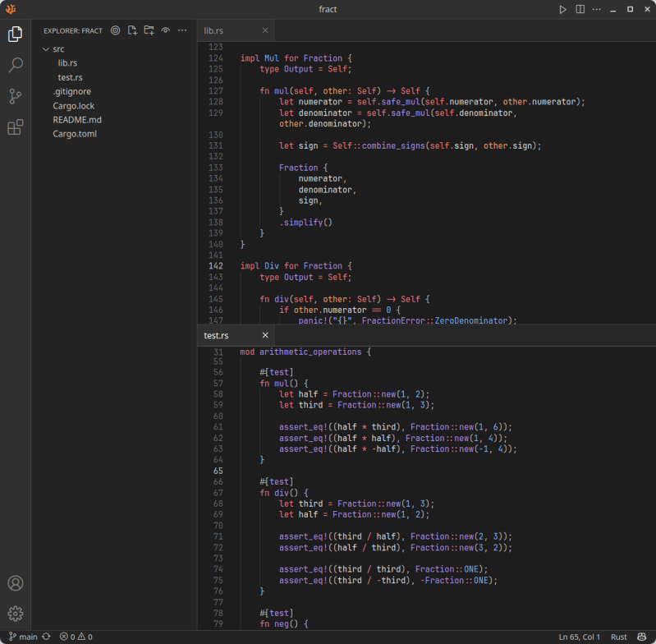Open the Explorer view in activity bar
This screenshot has width=656, height=644.
15,34
